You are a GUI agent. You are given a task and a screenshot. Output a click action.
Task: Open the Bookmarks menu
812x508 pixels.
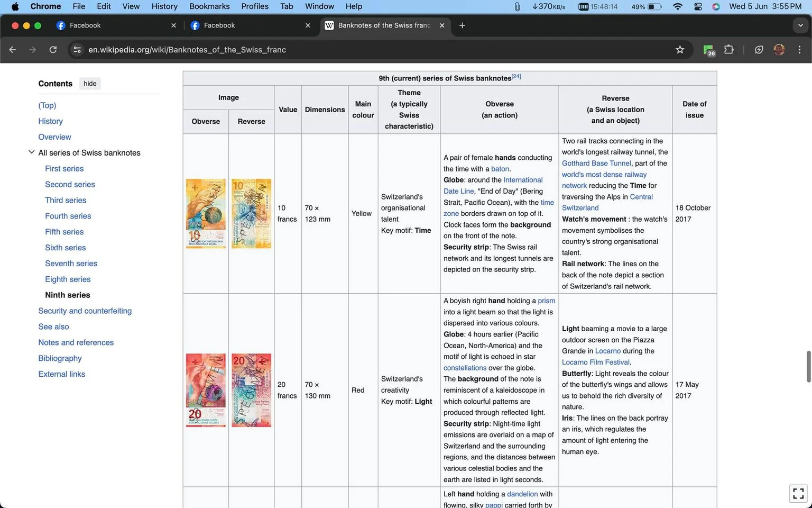coord(209,6)
